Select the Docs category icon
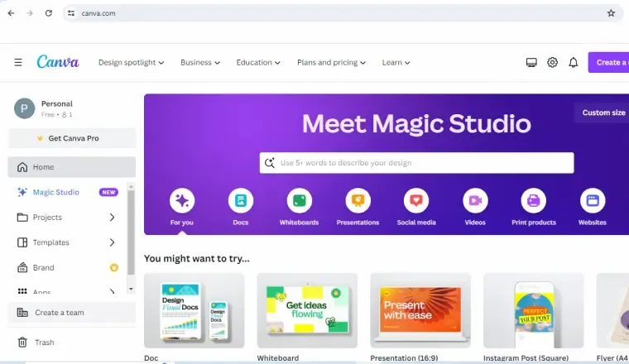The image size is (629, 364). click(241, 200)
